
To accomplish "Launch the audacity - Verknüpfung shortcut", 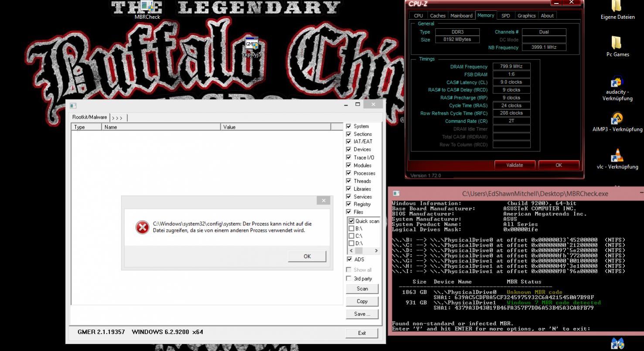I will click(617, 89).
